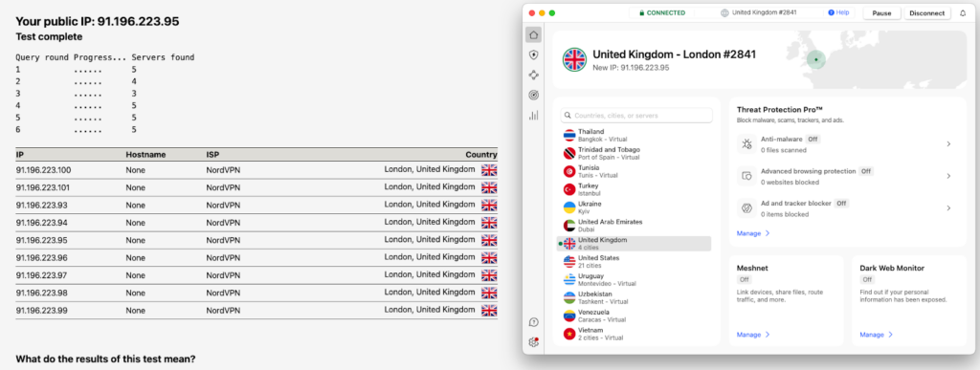The image size is (980, 370).
Task: Click the Uruguay flag icon
Action: pyautogui.click(x=569, y=279)
